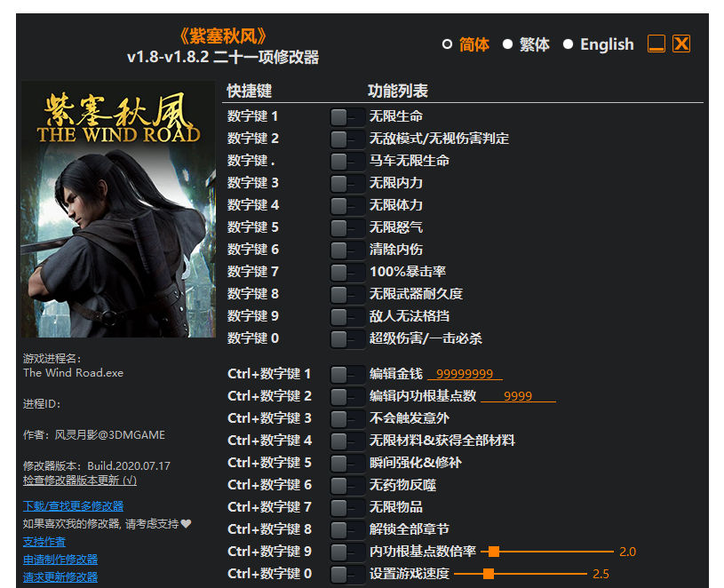The image size is (724, 588).
Task: Close the trainer with the X icon
Action: point(681,44)
